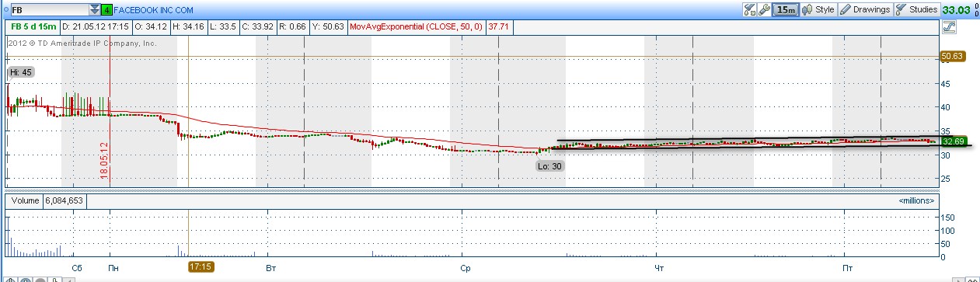The image size is (980, 282).
Task: Click the 'FB 5 d 15m' header label
Action: 33,26
